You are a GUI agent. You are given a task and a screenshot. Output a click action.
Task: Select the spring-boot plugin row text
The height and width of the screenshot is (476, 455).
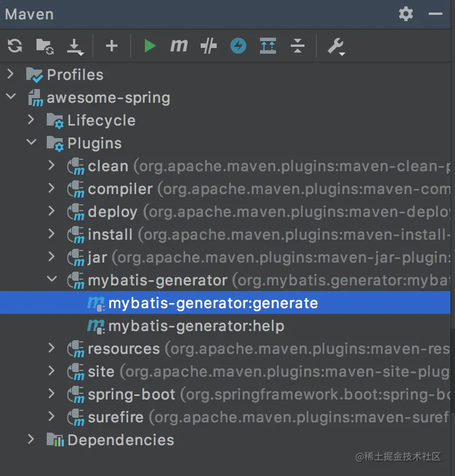click(269, 394)
